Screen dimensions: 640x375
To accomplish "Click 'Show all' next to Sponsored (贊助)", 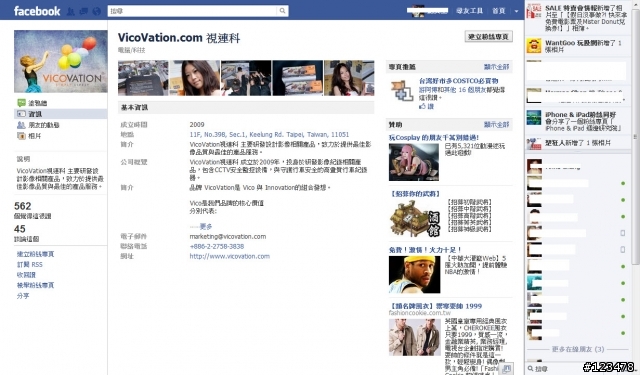I will click(496, 124).
